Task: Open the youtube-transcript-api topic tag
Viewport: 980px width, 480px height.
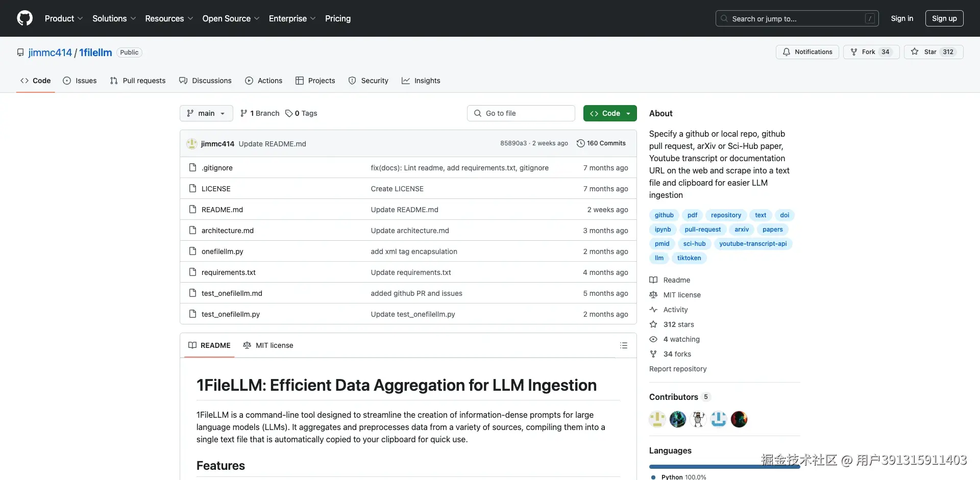Action: (x=753, y=244)
